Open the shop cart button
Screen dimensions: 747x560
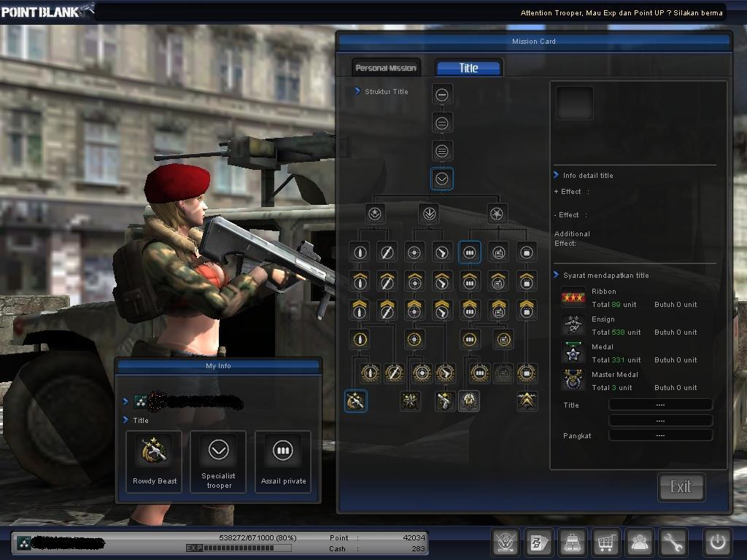tap(605, 542)
